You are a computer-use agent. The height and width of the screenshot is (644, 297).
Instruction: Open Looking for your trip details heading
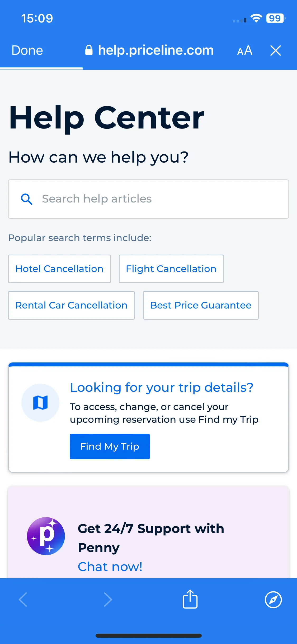click(162, 388)
